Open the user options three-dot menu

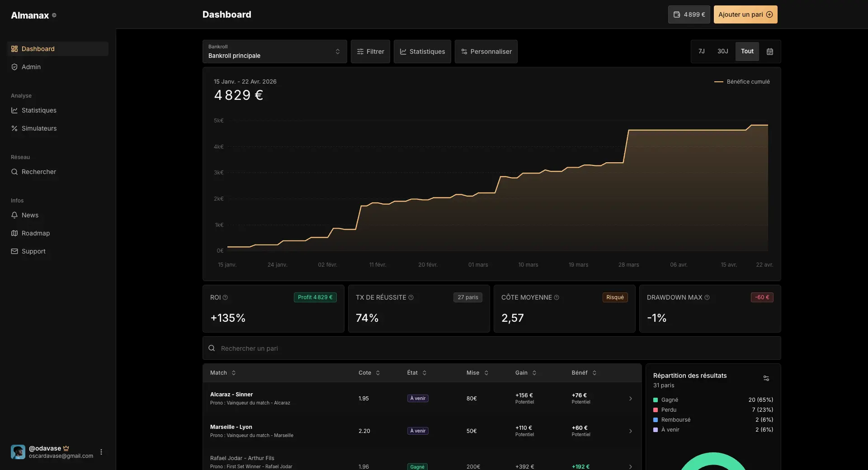pyautogui.click(x=101, y=452)
